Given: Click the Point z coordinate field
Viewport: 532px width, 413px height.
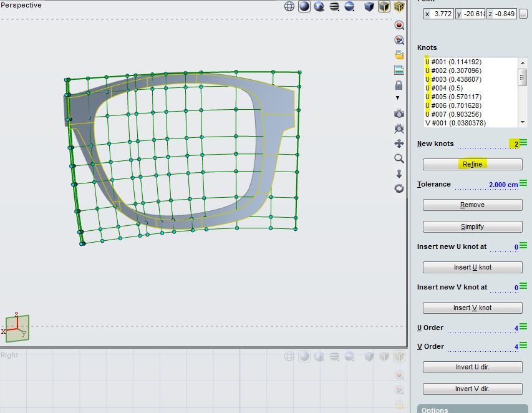Looking at the screenshot, I should 501,14.
